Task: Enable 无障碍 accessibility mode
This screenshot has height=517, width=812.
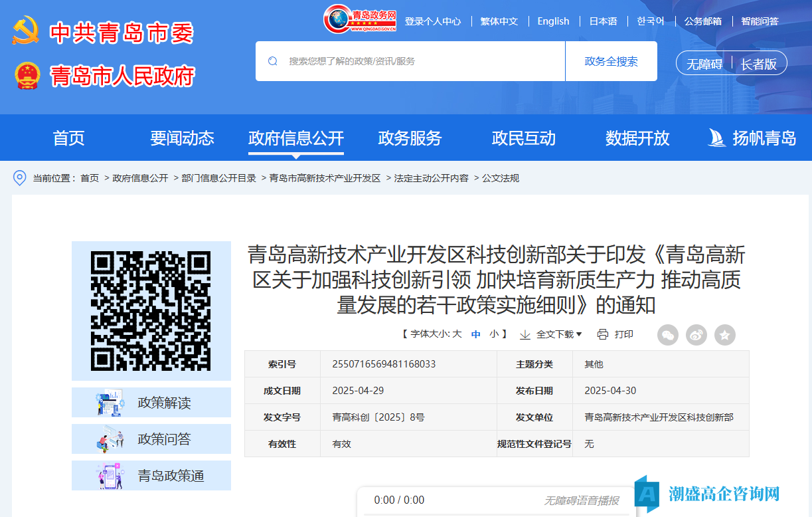Action: point(704,64)
